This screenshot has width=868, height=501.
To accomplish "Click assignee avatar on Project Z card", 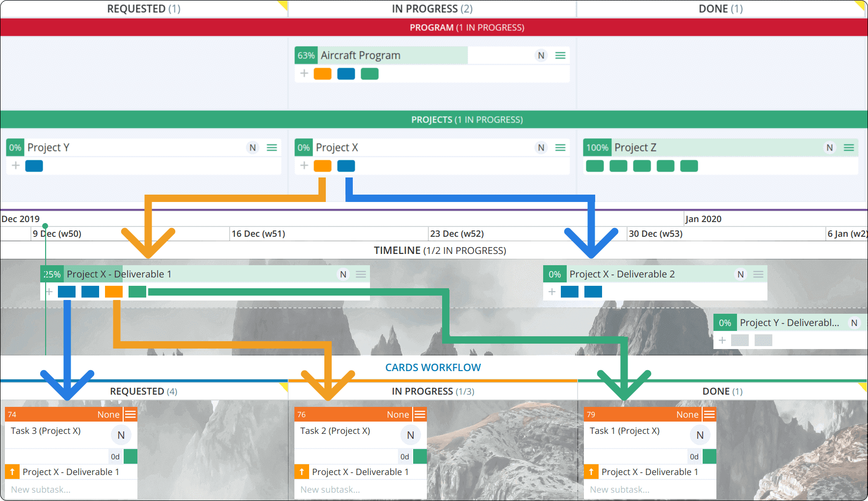I will pyautogui.click(x=829, y=147).
